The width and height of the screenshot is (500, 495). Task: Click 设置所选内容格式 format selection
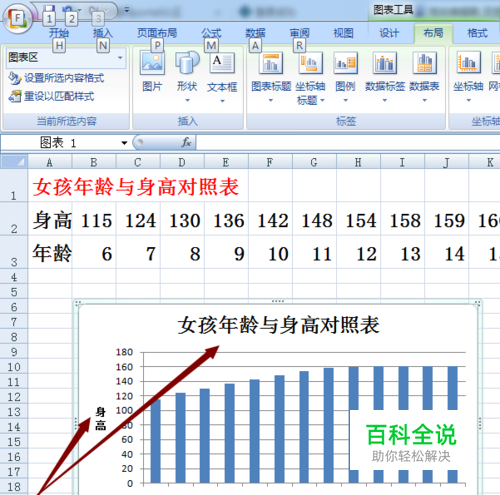pyautogui.click(x=56, y=78)
